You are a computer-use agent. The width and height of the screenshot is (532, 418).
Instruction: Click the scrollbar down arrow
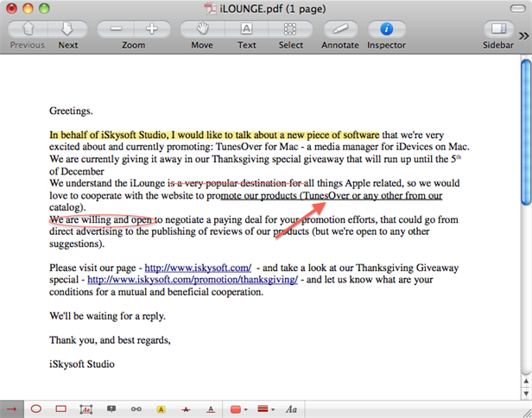[526, 394]
